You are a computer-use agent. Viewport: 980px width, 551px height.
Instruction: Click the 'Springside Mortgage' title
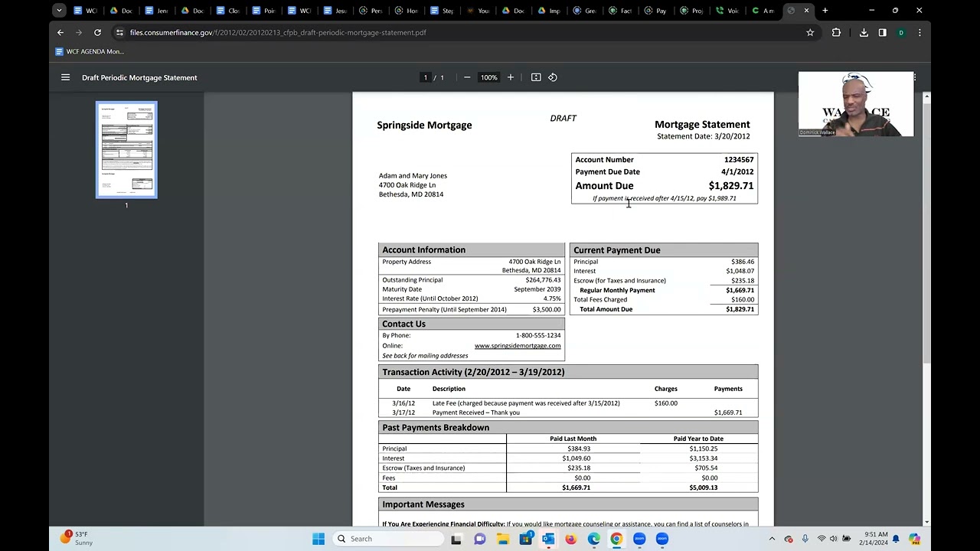424,126
